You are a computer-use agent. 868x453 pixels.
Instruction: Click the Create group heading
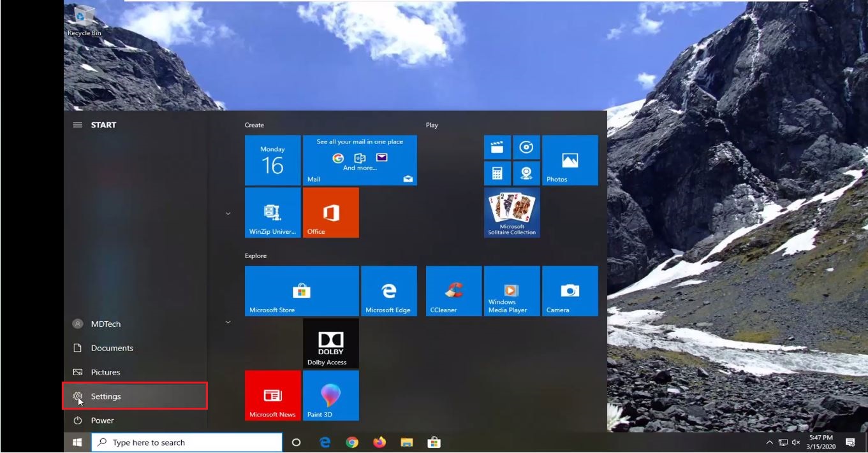click(254, 125)
